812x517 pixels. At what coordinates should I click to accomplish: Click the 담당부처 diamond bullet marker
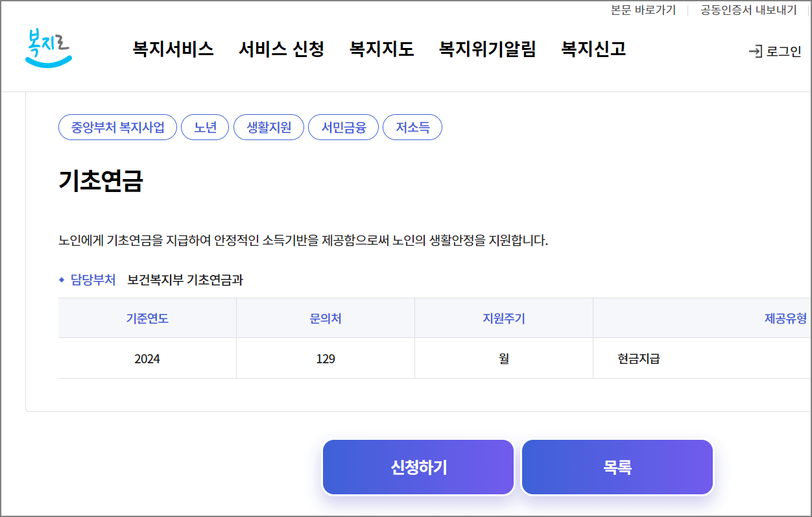62,280
